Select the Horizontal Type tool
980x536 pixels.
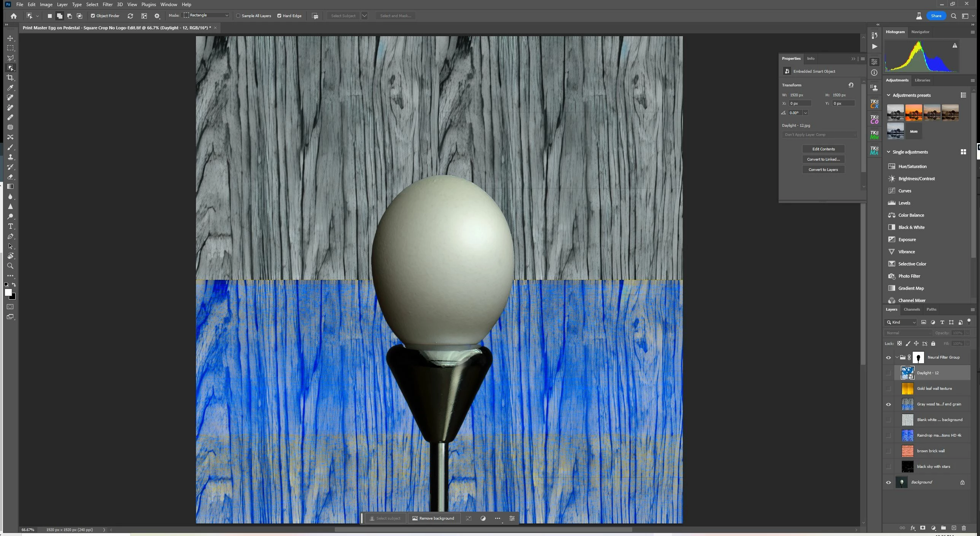click(x=10, y=227)
